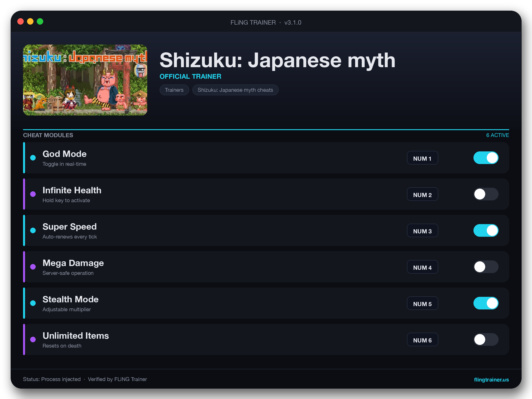
Task: Click the 'Resets on death' description
Action: pyautogui.click(x=62, y=346)
